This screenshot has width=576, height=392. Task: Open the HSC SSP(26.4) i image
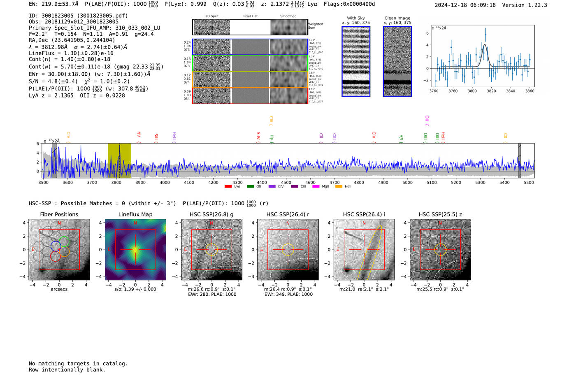tap(364, 250)
